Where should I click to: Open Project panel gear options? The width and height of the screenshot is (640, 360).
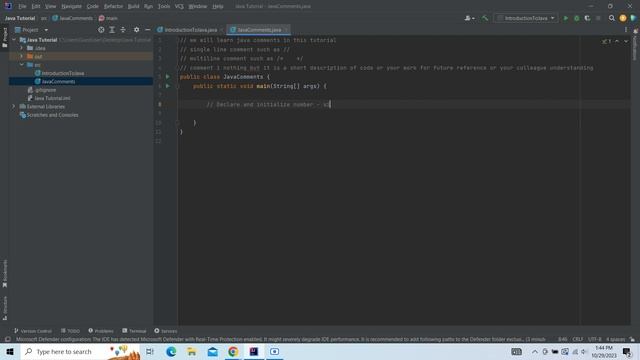(136, 30)
